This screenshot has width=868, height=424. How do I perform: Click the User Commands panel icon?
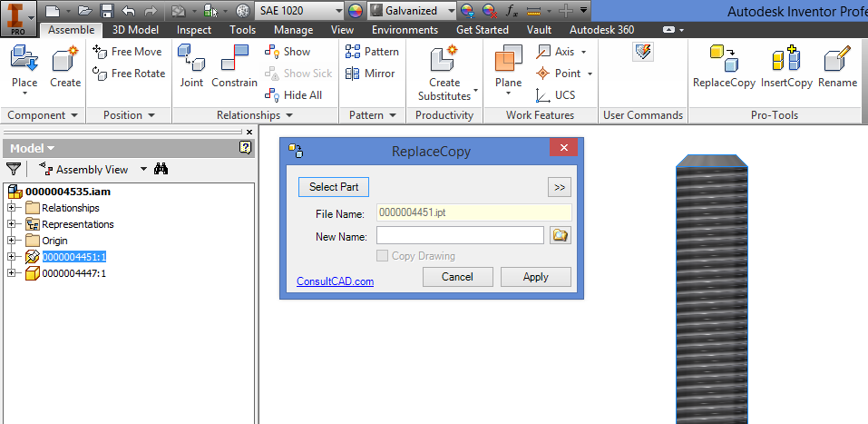(643, 52)
